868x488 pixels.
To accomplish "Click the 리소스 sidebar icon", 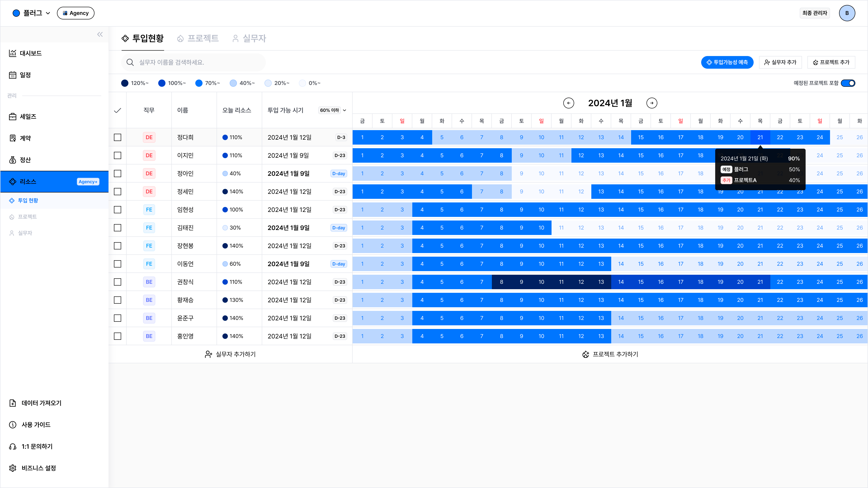I will click(13, 182).
